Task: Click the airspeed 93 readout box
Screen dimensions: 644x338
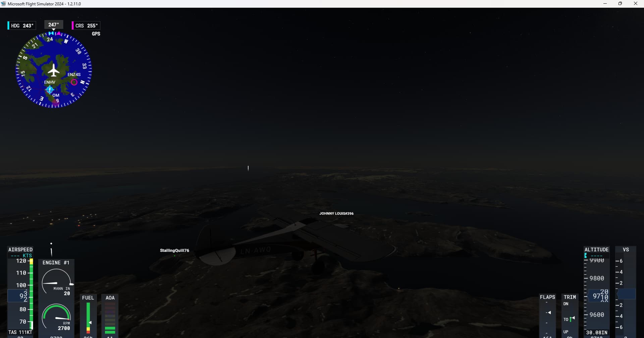Action: click(18, 296)
